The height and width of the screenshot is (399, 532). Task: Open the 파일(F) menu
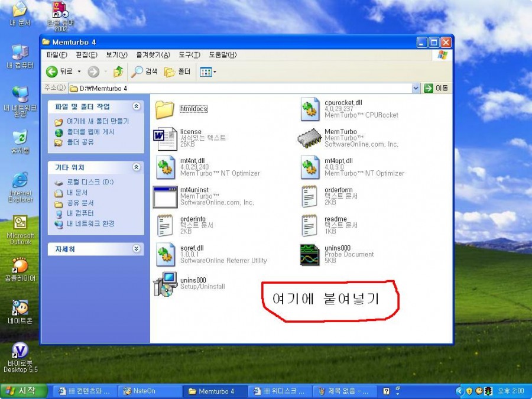click(x=57, y=55)
